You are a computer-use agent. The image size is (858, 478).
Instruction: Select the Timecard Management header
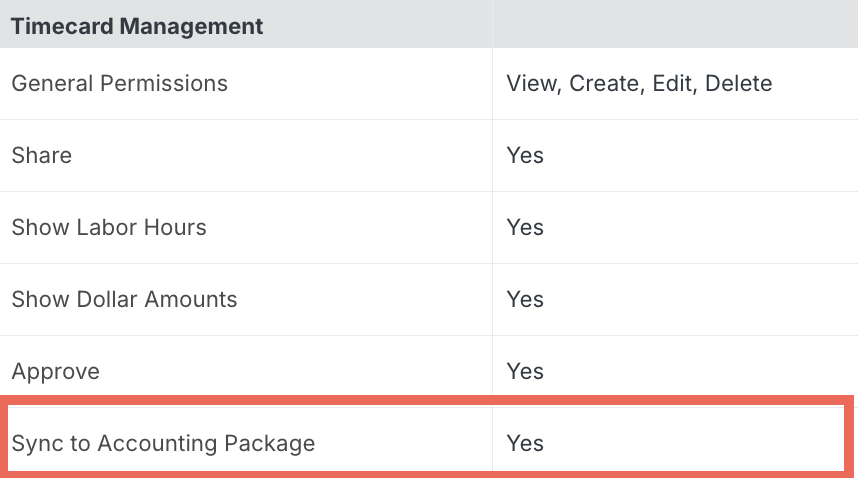click(x=137, y=26)
